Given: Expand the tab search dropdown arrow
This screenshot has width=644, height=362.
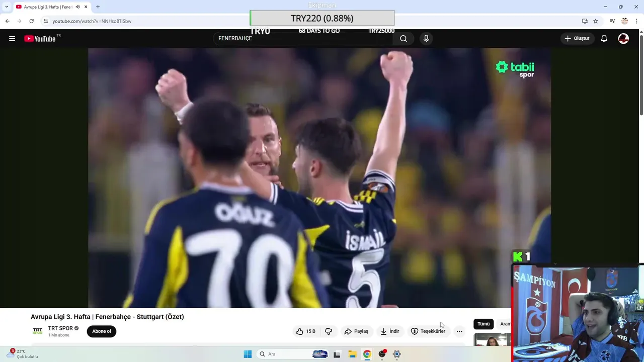Looking at the screenshot, I should point(7,7).
